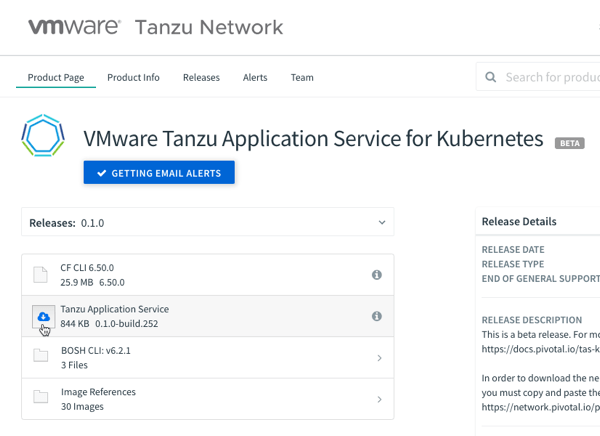Click the product title heading
Image resolution: width=600 pixels, height=436 pixels.
tap(313, 139)
